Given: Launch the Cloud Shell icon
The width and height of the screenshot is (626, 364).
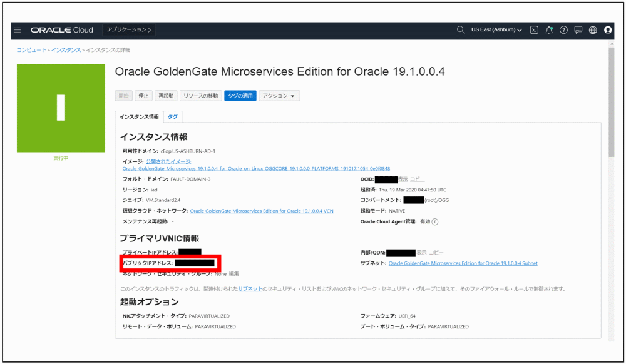Looking at the screenshot, I should [534, 30].
